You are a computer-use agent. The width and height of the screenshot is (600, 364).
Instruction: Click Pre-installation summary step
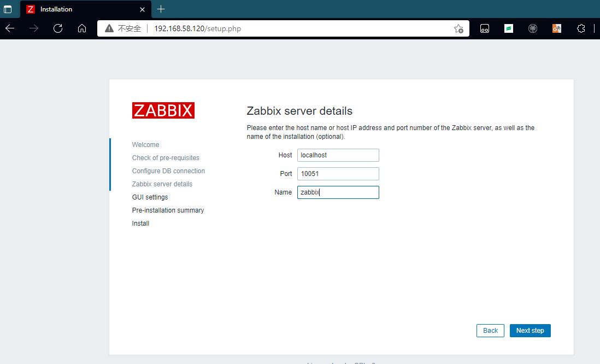(x=168, y=210)
